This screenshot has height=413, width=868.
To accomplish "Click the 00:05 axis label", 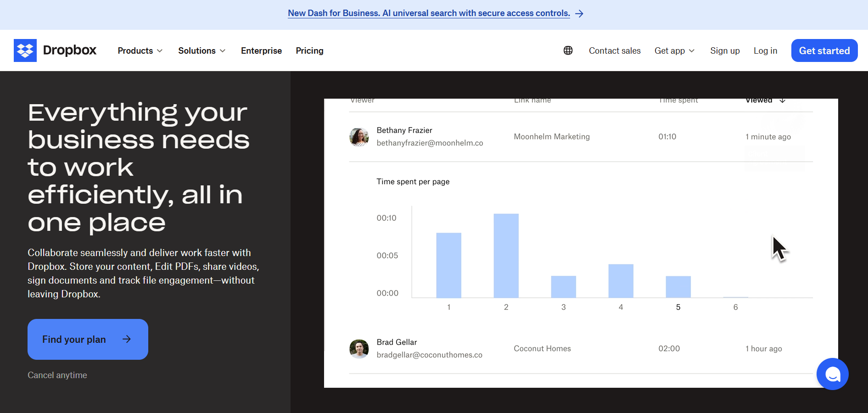I will 387,256.
